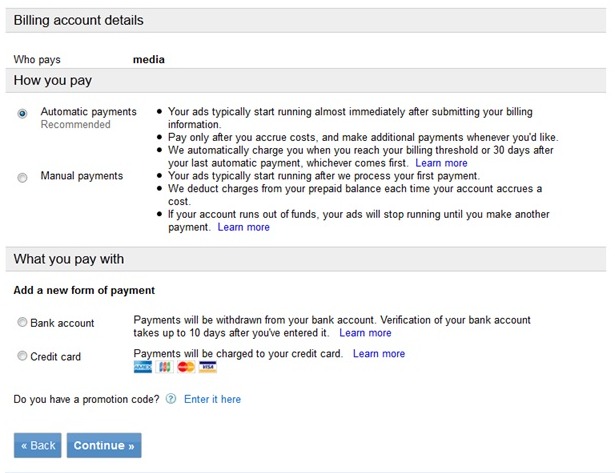Image resolution: width=615 pixels, height=473 pixels.
Task: Open the promotion code help question icon
Action: (171, 399)
